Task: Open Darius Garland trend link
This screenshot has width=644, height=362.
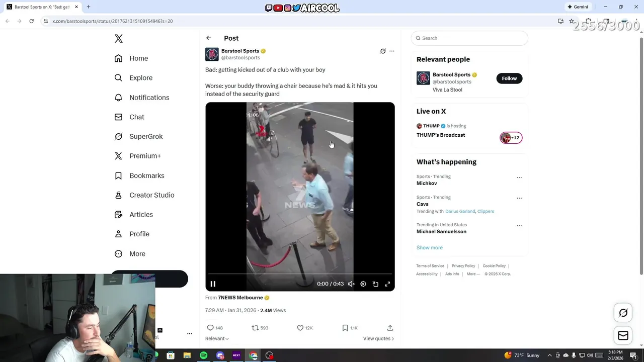Action: [460, 212]
